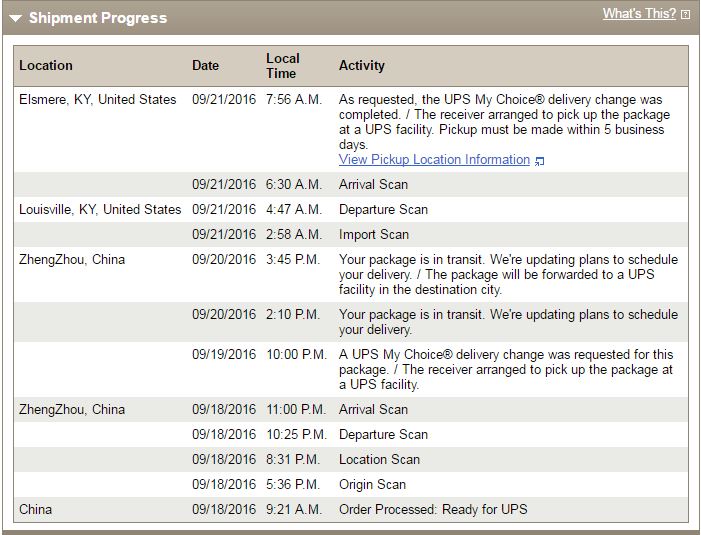
Task: Click the Activity column header
Action: (361, 66)
